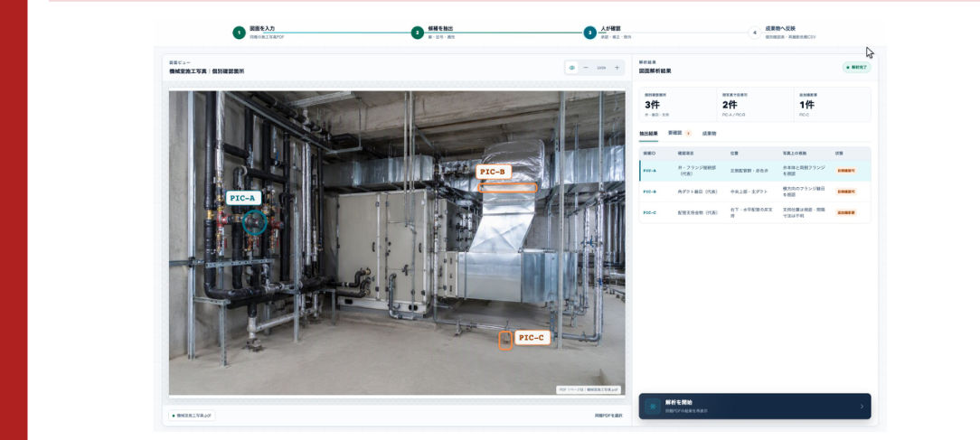Click the 写真上の根拠 column header
980x440 pixels.
point(794,153)
